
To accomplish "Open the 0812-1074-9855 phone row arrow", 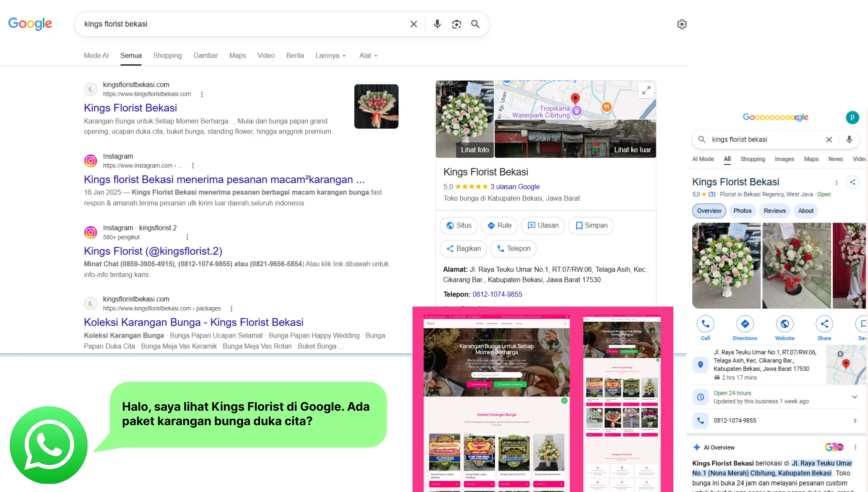I will (x=855, y=421).
